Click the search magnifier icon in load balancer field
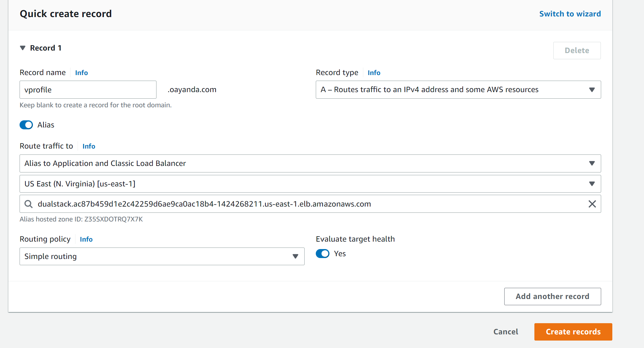This screenshot has height=348, width=644. click(x=29, y=204)
